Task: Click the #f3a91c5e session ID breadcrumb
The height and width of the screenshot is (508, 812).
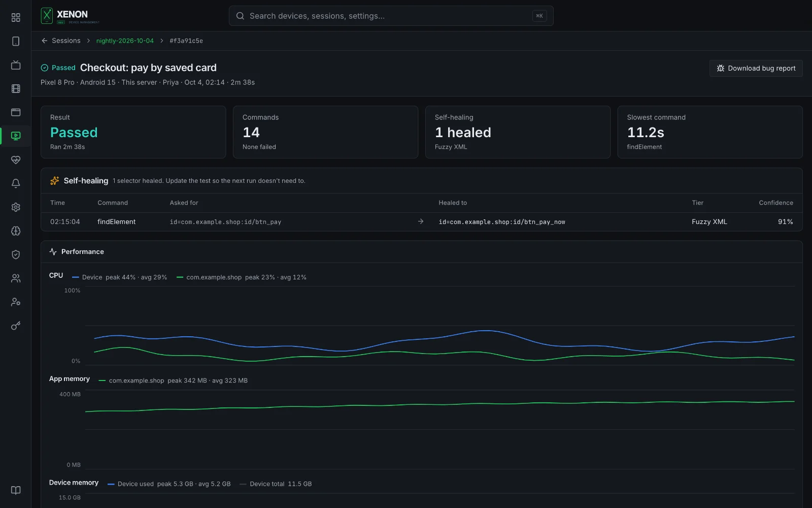Action: click(186, 41)
